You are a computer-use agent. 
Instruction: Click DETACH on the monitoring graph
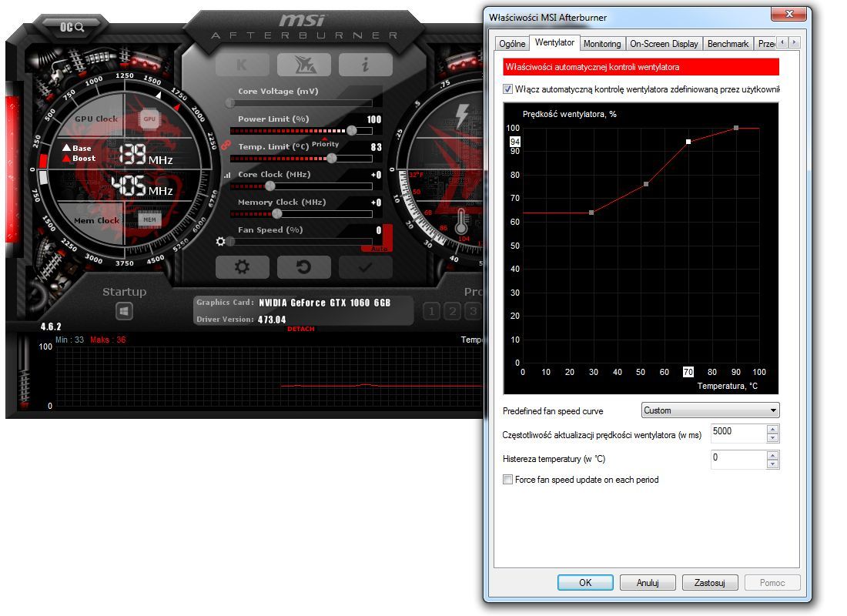click(301, 329)
